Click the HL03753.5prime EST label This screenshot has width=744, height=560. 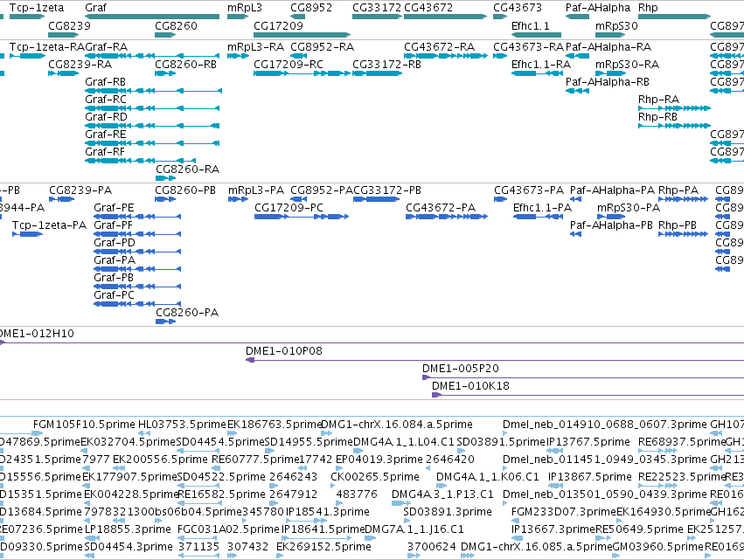[182, 425]
